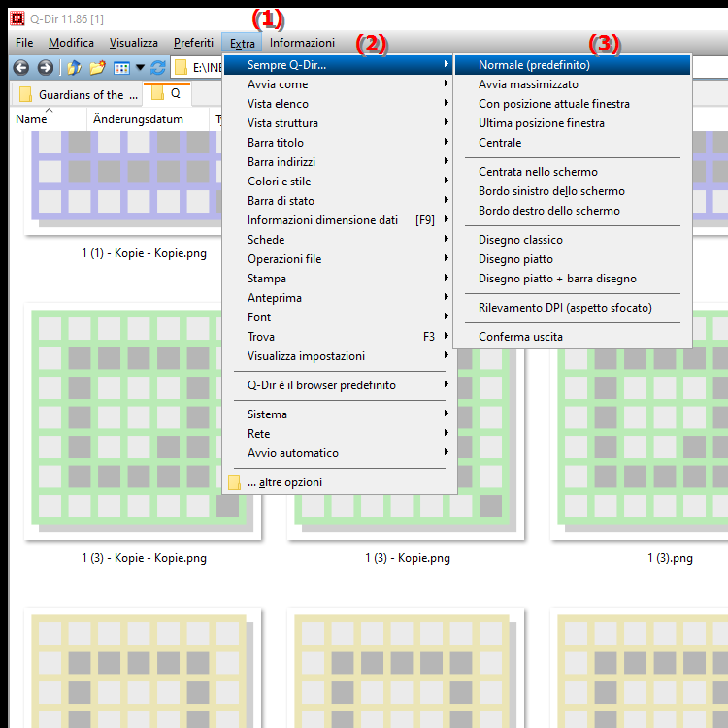Choose Disegno piatto
Screen dimensions: 728x728
pos(573,259)
